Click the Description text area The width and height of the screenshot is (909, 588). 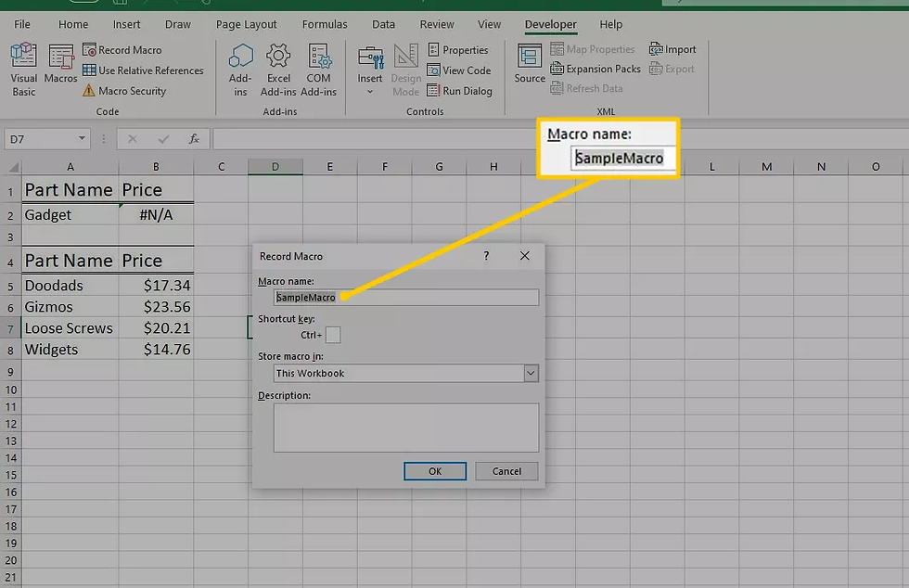[x=406, y=428]
